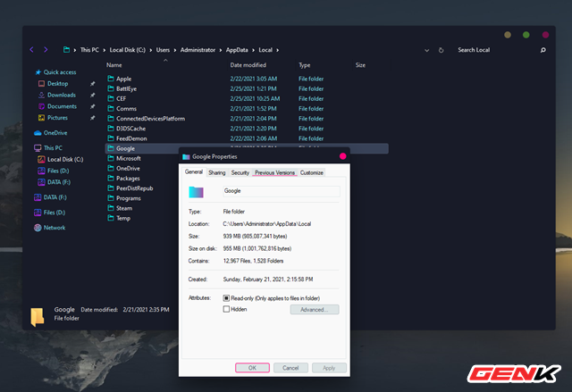The height and width of the screenshot is (392, 572).
Task: Select the BattlEye folder icon
Action: pos(111,88)
